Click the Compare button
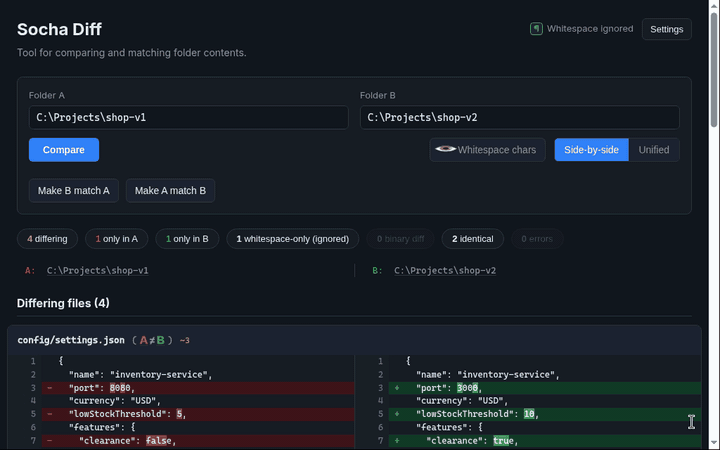This screenshot has height=450, width=720. (x=64, y=150)
